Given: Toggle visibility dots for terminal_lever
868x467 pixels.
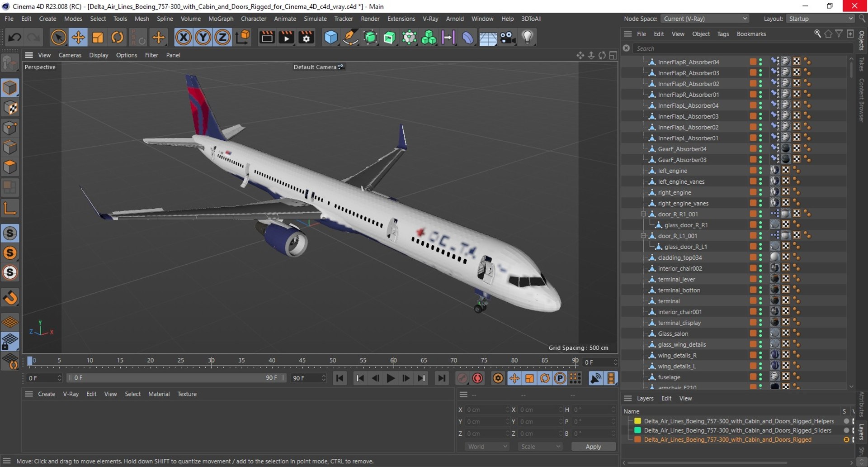Looking at the screenshot, I should tap(760, 279).
